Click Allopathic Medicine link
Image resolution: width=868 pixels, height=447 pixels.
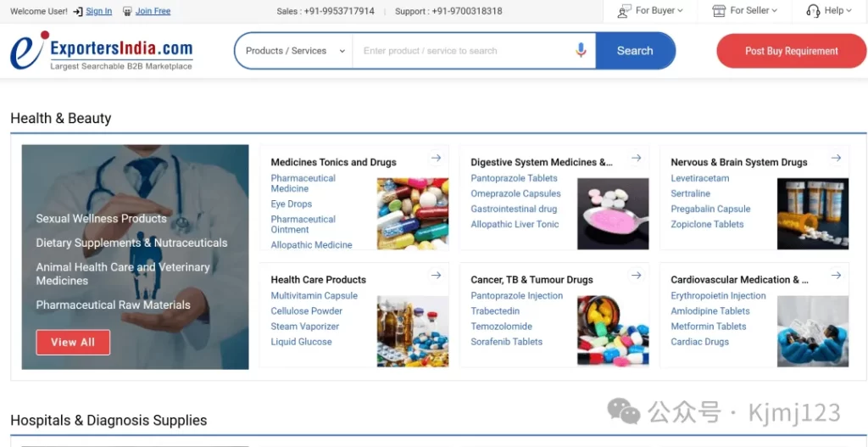[311, 245]
